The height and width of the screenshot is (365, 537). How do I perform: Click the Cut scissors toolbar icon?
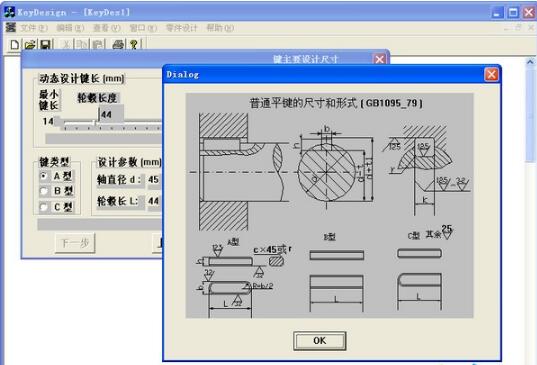pyautogui.click(x=67, y=45)
